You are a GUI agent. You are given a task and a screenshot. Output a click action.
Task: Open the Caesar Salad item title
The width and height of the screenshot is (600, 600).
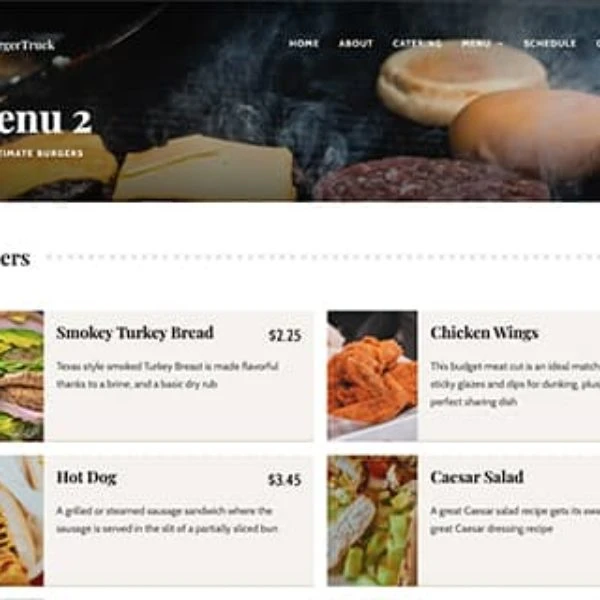coord(477,477)
